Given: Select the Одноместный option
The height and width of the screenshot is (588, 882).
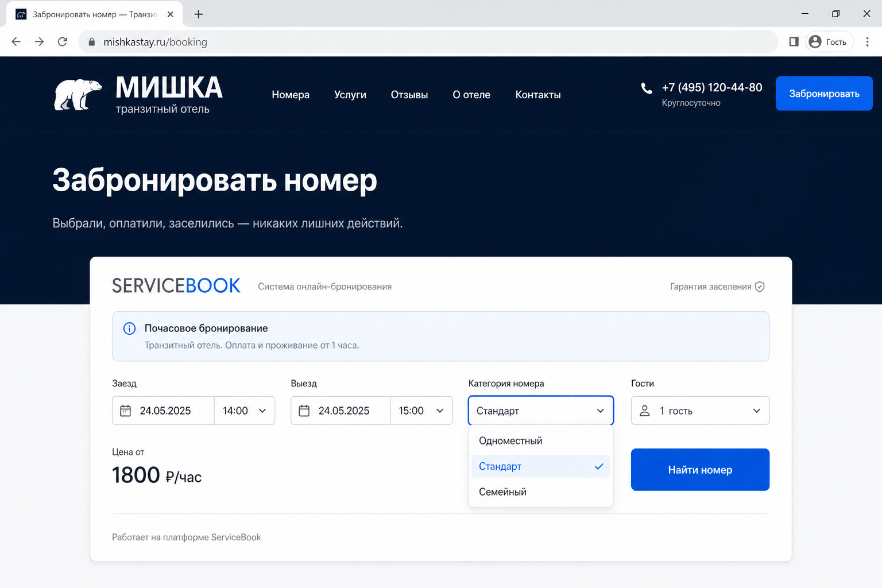Looking at the screenshot, I should (541, 441).
